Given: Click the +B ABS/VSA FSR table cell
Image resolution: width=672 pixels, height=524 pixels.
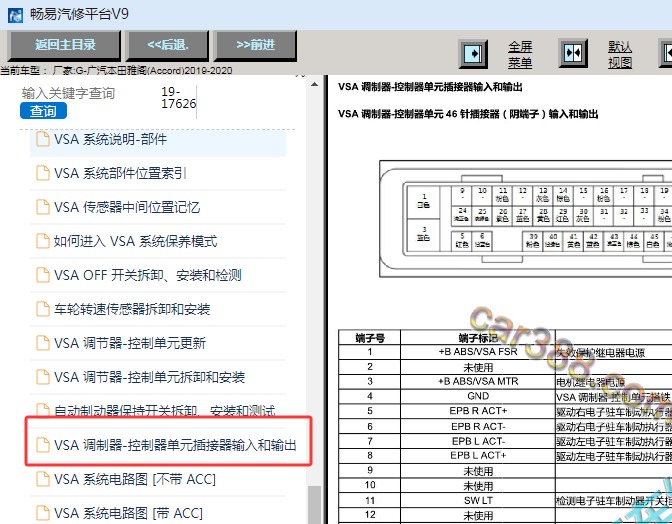Looking at the screenshot, I should coord(478,352).
